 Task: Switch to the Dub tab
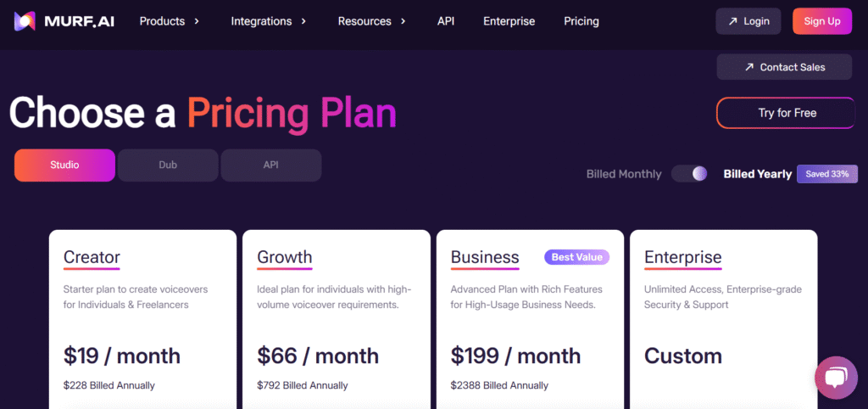coord(168,165)
